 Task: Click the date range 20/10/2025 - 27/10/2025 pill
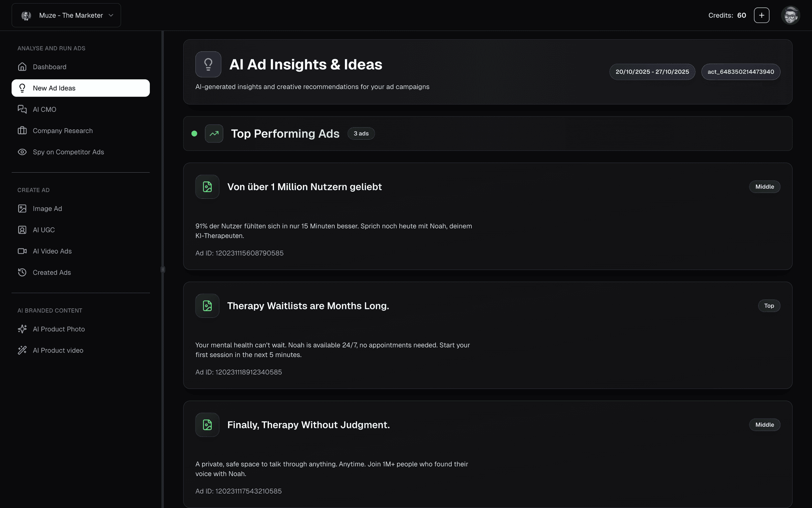(x=652, y=72)
